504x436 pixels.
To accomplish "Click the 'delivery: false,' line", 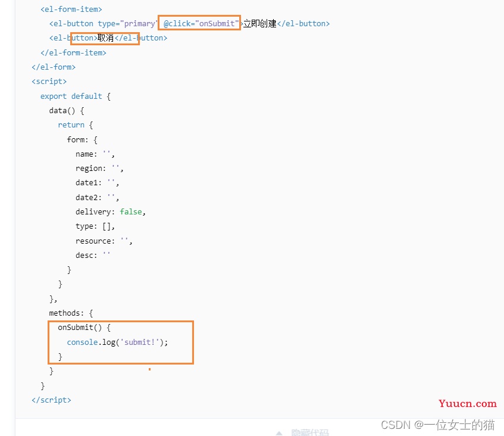I will [x=111, y=211].
